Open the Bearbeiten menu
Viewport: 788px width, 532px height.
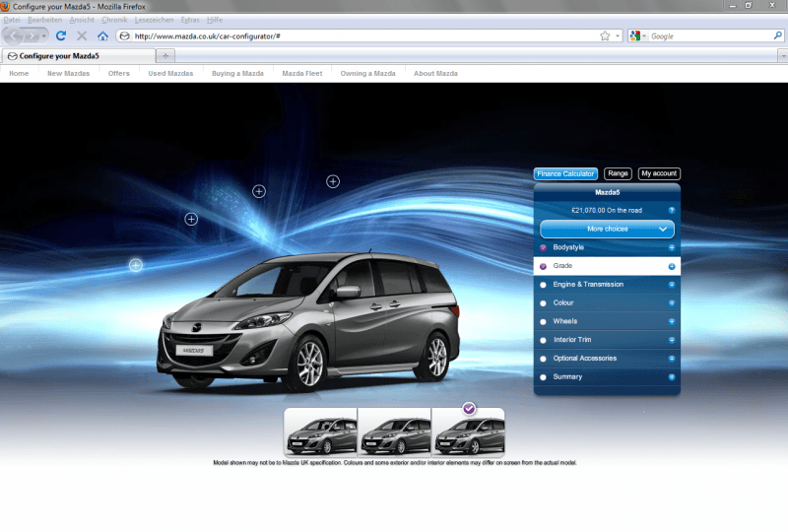click(x=44, y=20)
